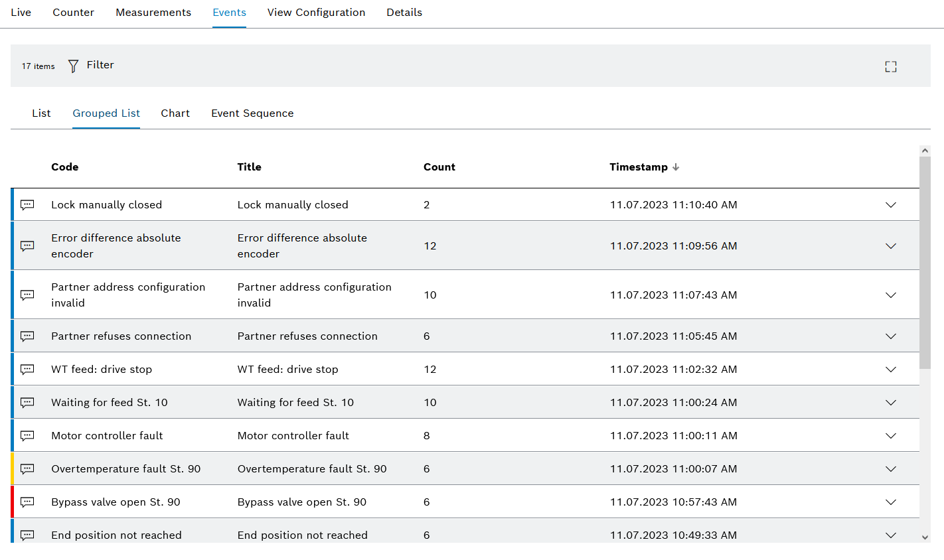
Task: Click timestamp 11.07.2023 11:00:24 AM
Action: coord(674,403)
